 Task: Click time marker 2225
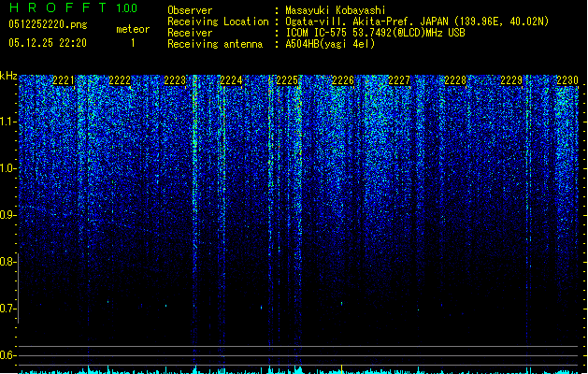coord(287,80)
